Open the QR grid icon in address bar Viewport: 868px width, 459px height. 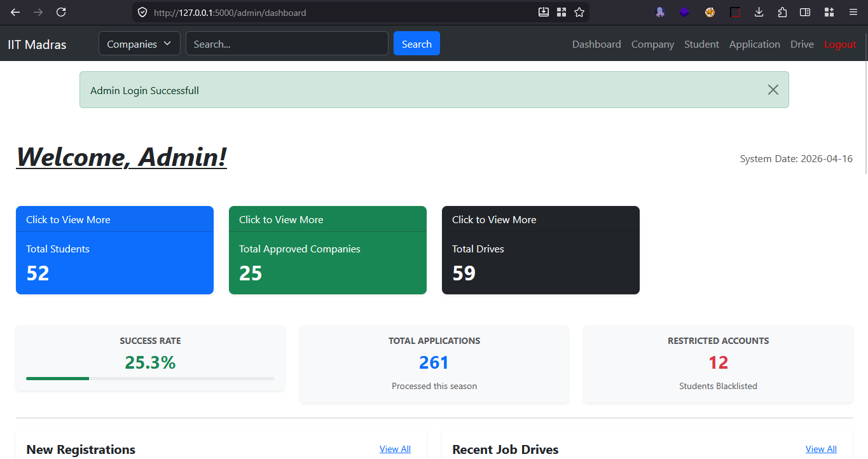click(x=561, y=12)
